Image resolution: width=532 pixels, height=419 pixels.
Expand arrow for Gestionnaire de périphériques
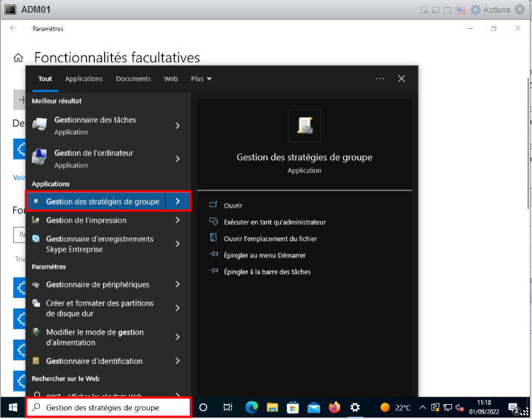pyautogui.click(x=178, y=284)
